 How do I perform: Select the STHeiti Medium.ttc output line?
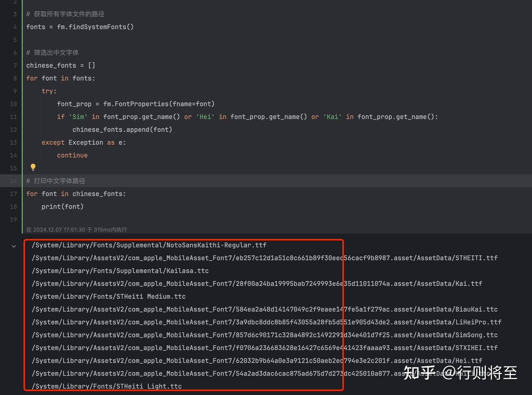(109, 296)
